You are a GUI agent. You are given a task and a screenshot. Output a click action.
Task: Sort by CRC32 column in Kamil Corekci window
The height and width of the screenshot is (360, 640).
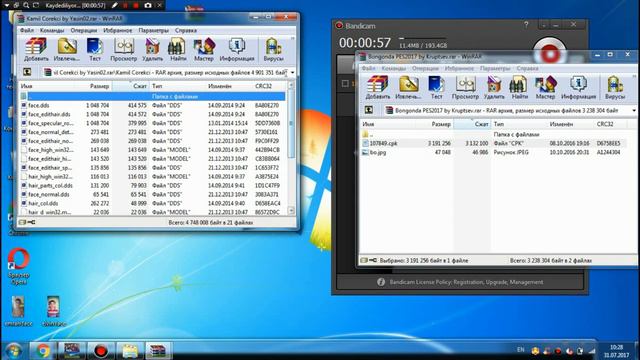270,86
